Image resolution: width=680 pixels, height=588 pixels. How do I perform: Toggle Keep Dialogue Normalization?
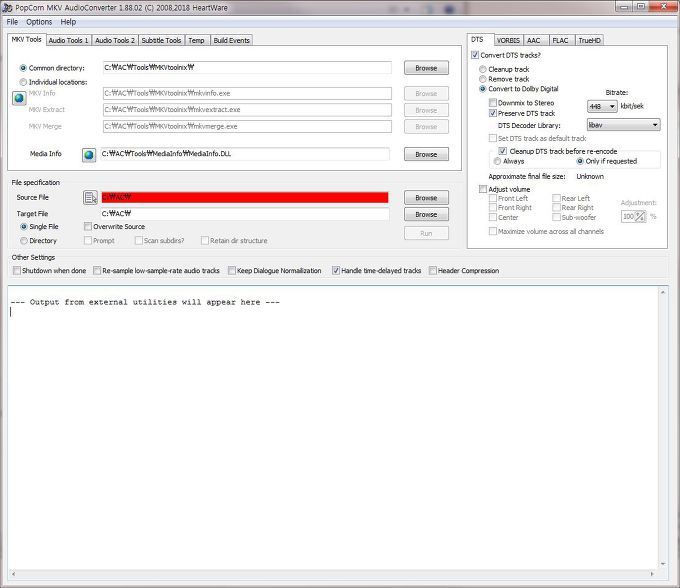point(232,271)
